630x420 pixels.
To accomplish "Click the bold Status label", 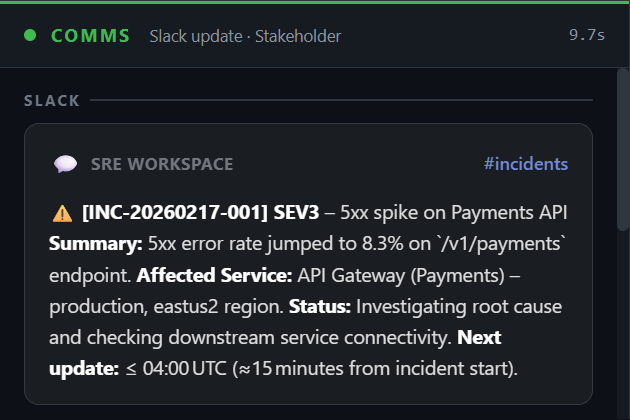I will pos(320,307).
